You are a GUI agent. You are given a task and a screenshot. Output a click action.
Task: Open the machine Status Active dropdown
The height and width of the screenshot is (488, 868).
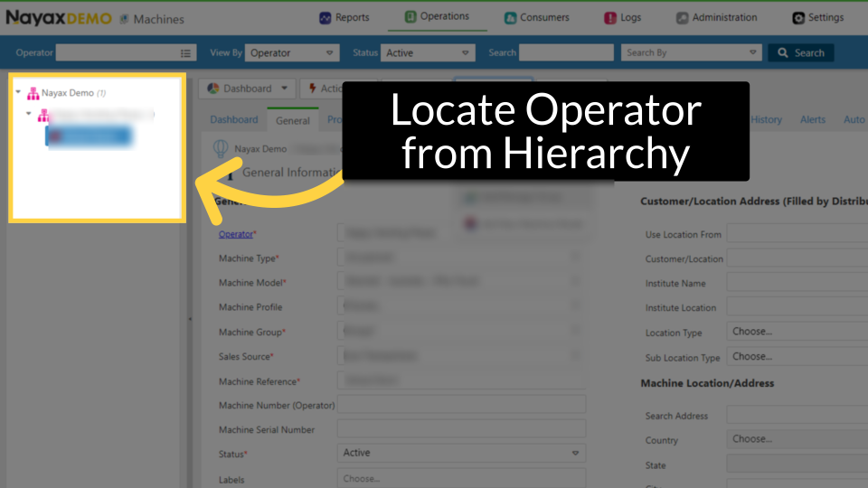tap(462, 453)
